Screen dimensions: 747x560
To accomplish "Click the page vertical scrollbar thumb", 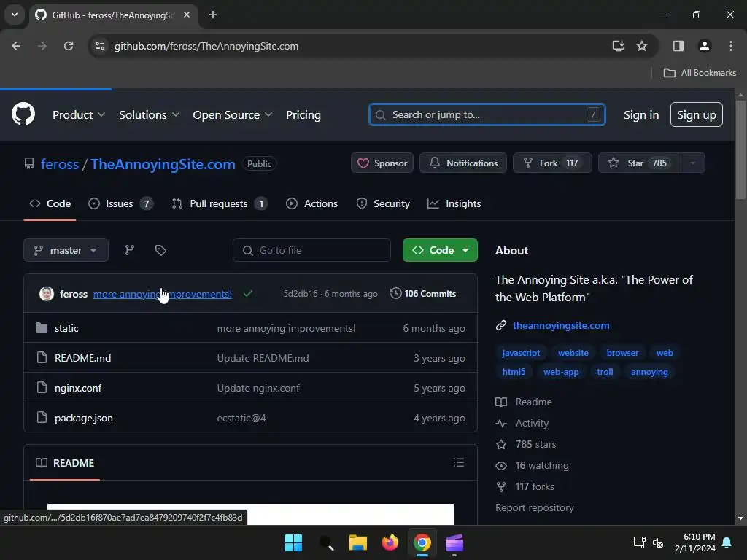I will pyautogui.click(x=740, y=149).
